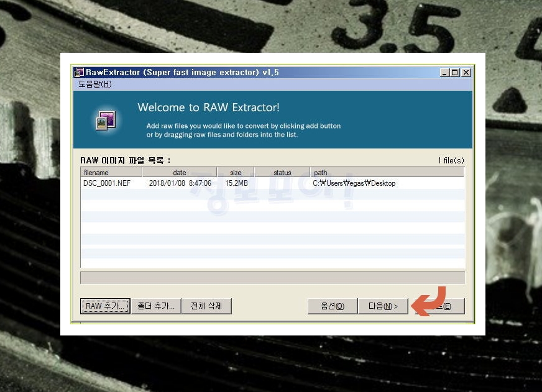Close the RawExtractor window

[466, 73]
